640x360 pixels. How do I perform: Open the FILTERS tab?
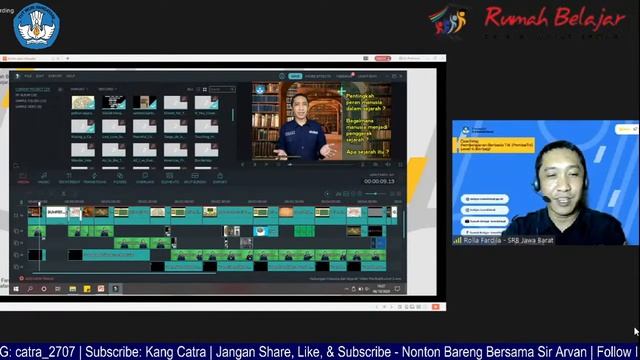(x=120, y=178)
